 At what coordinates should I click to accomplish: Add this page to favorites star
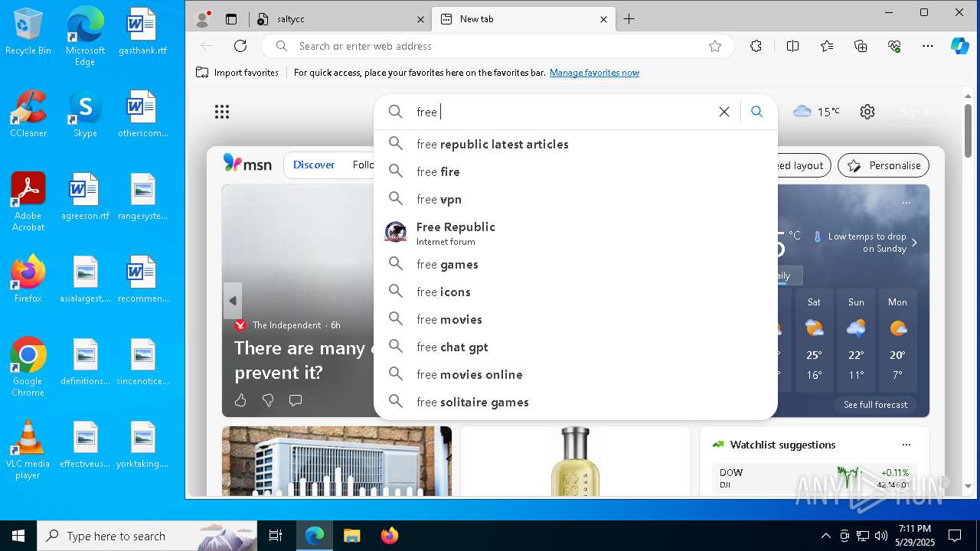coord(715,46)
